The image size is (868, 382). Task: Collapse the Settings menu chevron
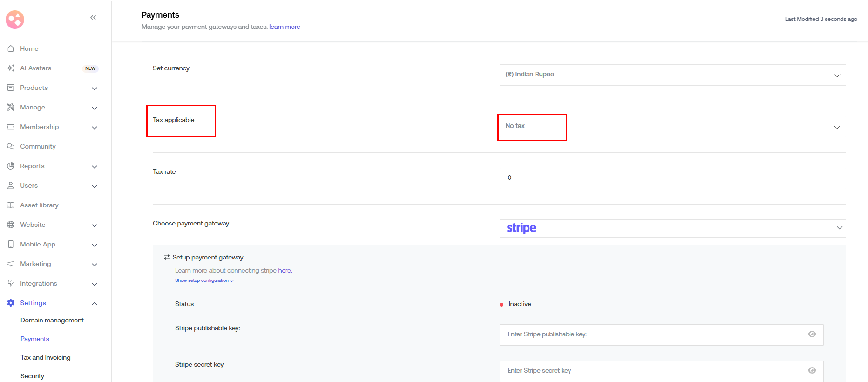click(x=95, y=303)
